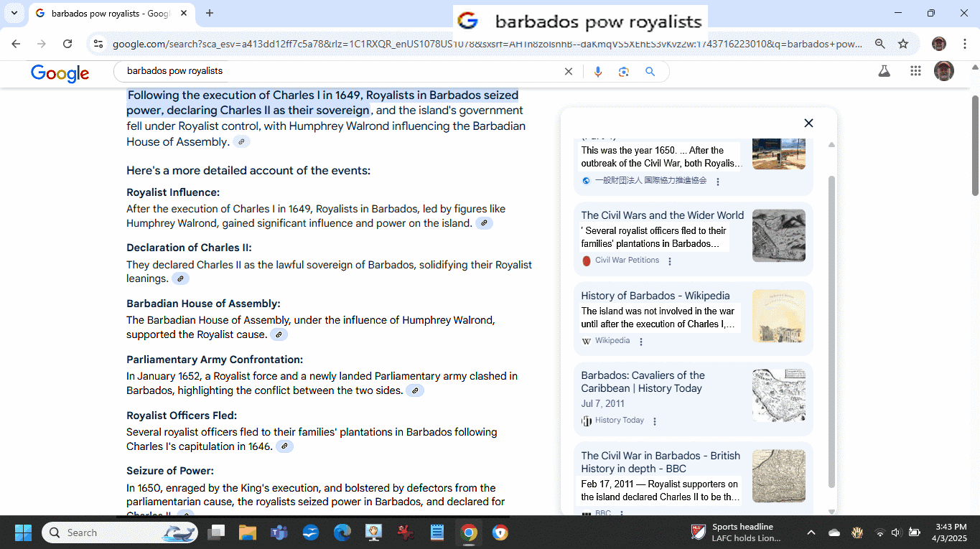Click the blue search magnifier icon
This screenshot has height=549, width=980.
pos(650,72)
